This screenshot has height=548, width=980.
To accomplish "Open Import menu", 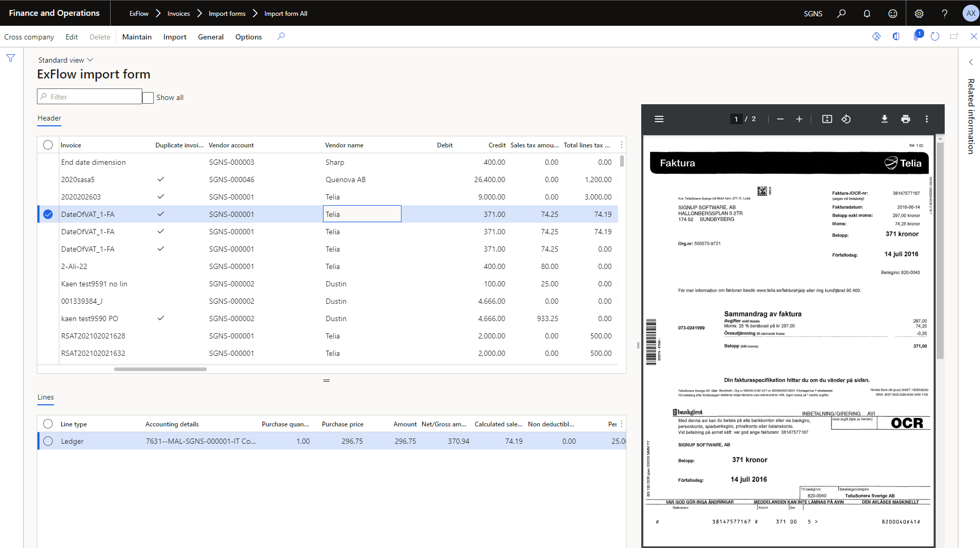I will [175, 37].
